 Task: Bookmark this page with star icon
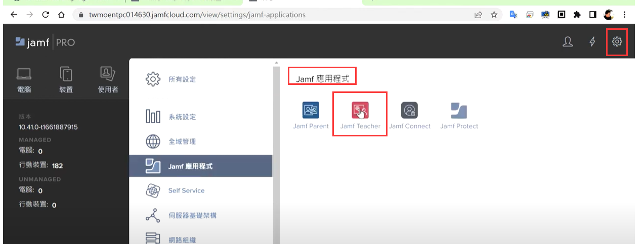point(494,15)
